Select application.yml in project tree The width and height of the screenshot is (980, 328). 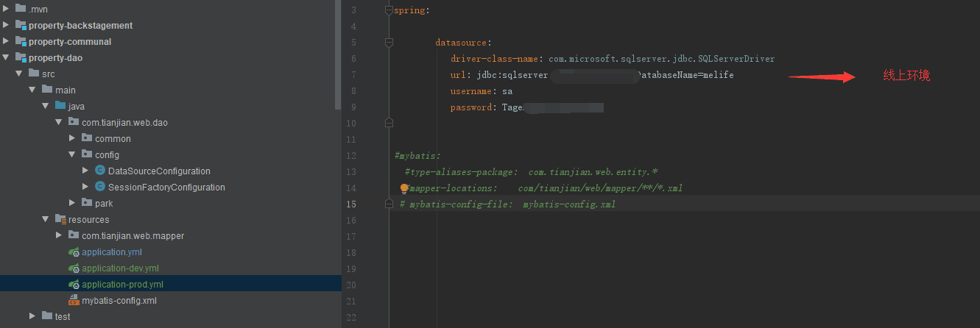tap(112, 252)
